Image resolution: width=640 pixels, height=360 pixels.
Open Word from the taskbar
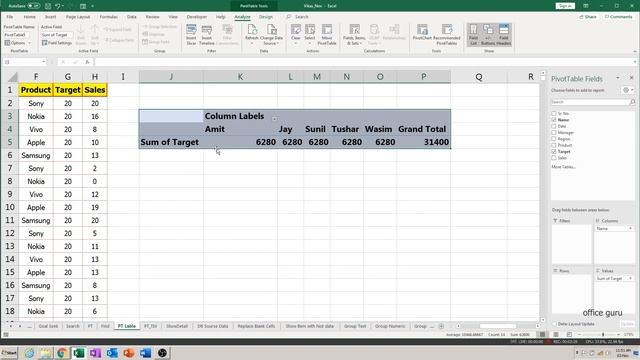(x=145, y=353)
